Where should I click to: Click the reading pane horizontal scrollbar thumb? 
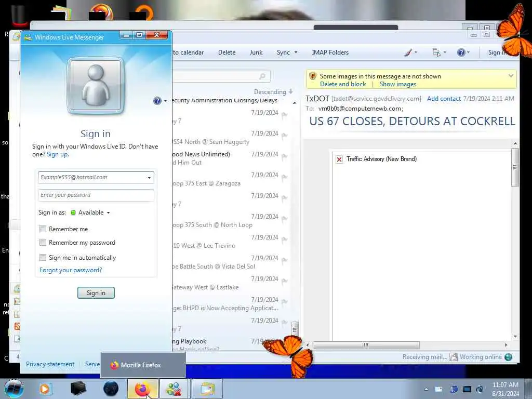pos(366,345)
